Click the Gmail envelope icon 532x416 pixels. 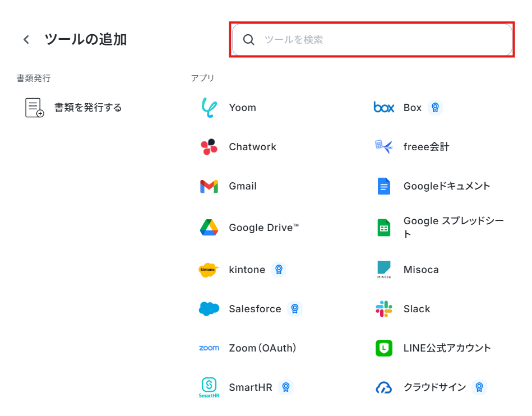209,186
